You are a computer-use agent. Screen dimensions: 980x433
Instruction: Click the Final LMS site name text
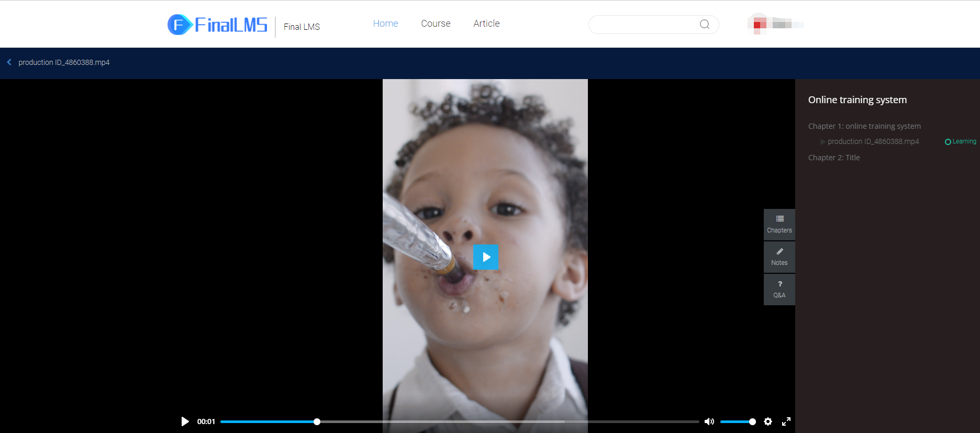pyautogui.click(x=302, y=27)
